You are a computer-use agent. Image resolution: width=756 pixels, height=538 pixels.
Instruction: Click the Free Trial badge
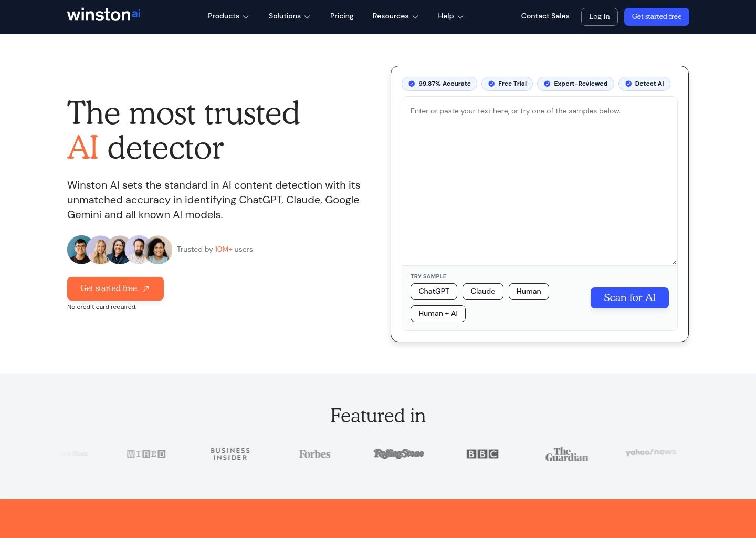(507, 84)
